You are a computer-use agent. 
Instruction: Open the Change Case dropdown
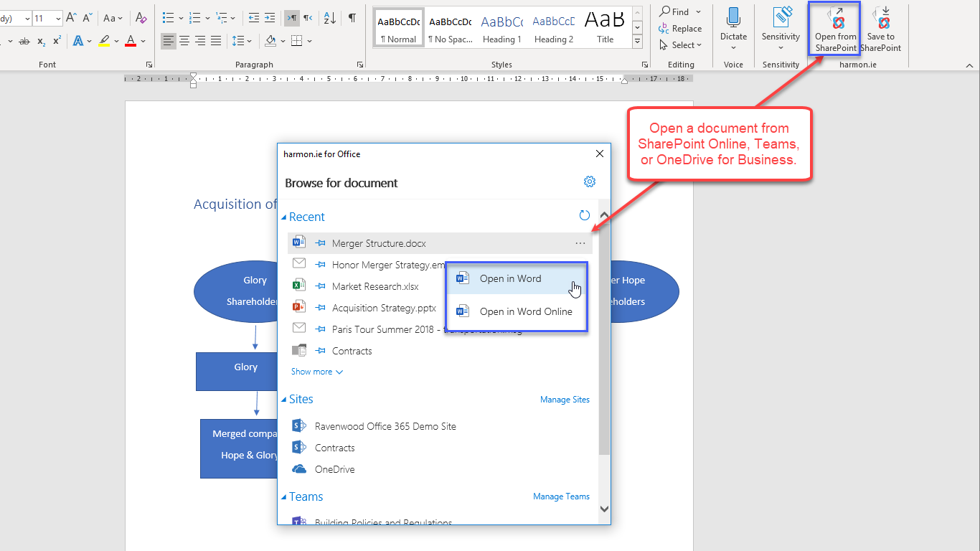(113, 18)
